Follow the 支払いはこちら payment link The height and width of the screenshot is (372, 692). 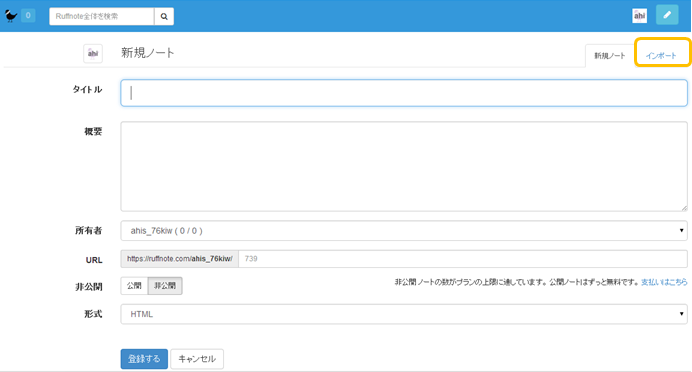point(664,282)
